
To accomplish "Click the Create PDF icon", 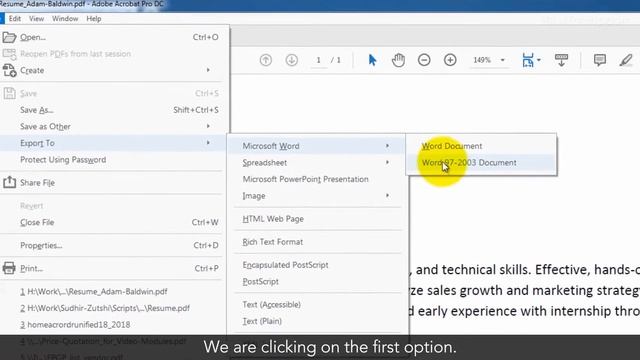I will click(x=9, y=70).
